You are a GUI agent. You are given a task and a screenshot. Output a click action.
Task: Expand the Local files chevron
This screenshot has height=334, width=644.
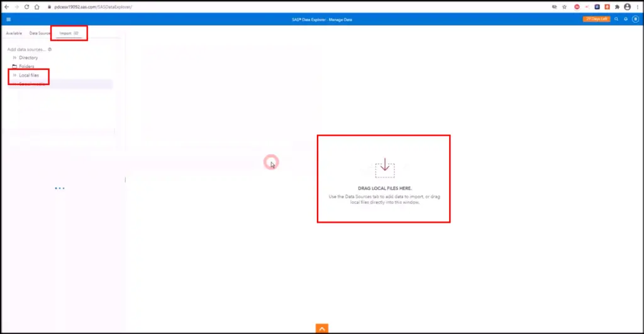coord(14,75)
